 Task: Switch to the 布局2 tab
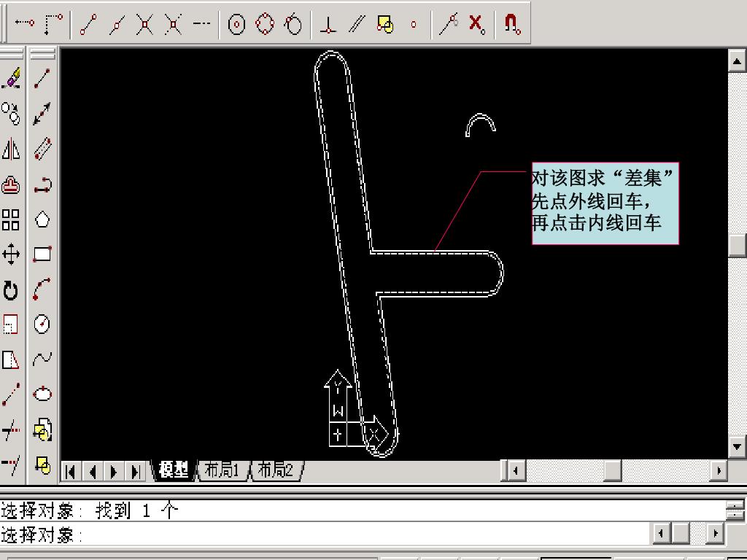coord(276,470)
